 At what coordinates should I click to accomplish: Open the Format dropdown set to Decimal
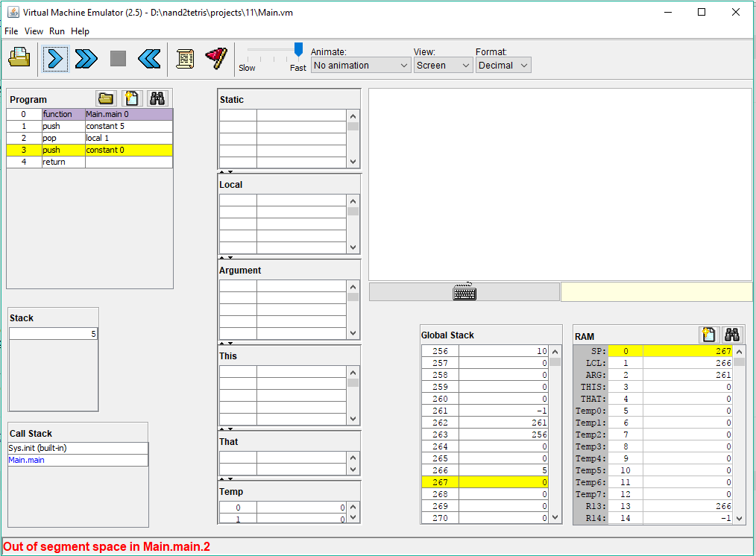[503, 66]
